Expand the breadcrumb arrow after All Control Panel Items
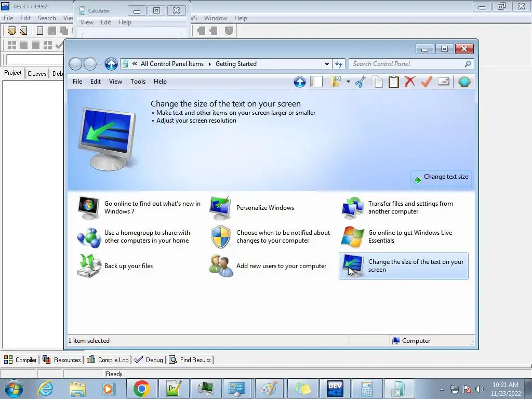Screen dimensions: 532x399 pos(210,64)
